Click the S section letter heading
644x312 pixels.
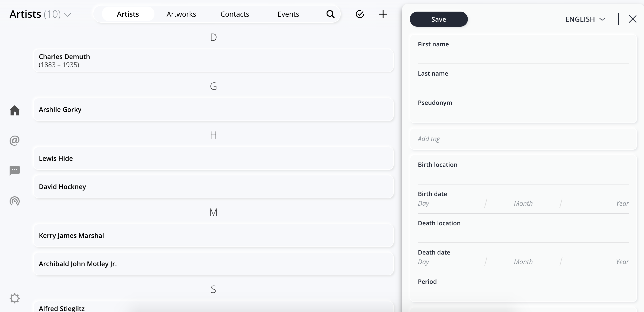[x=213, y=289]
